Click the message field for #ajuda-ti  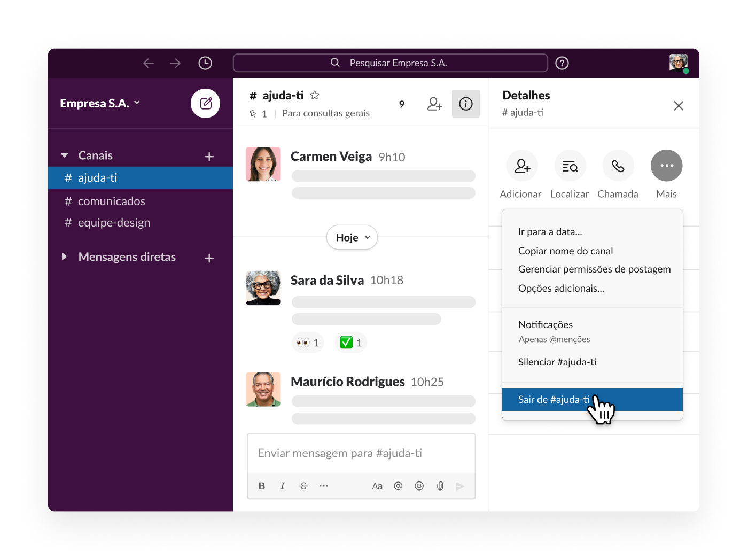(x=361, y=453)
